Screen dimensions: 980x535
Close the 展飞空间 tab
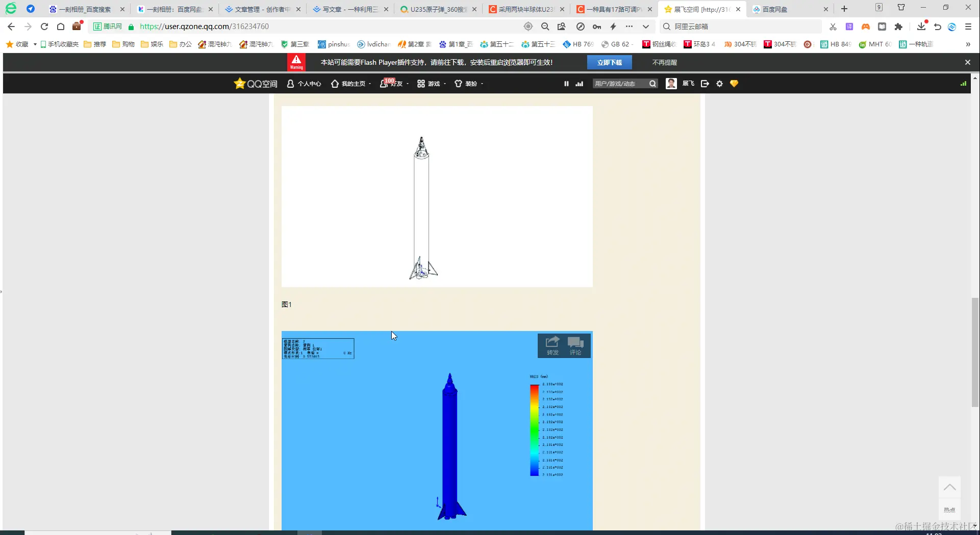click(738, 9)
